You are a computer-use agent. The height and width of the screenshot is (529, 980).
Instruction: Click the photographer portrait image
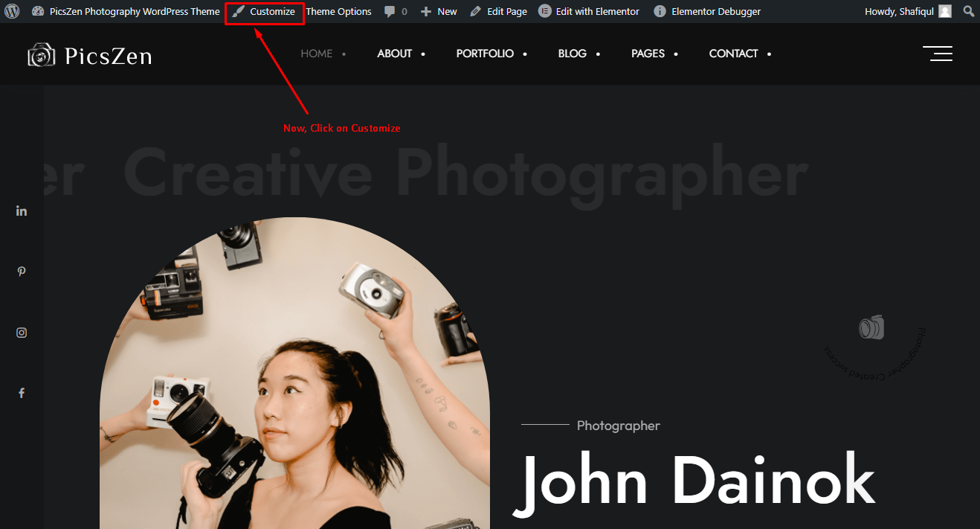[294, 373]
